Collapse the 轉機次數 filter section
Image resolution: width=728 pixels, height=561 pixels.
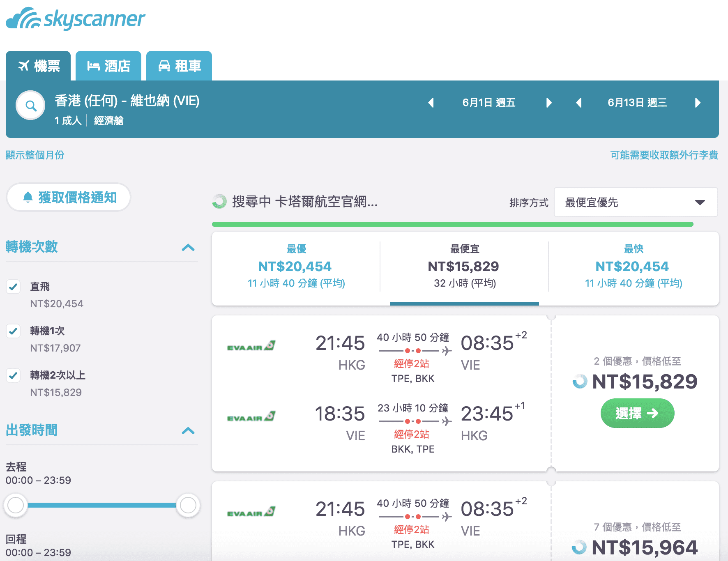pyautogui.click(x=188, y=247)
